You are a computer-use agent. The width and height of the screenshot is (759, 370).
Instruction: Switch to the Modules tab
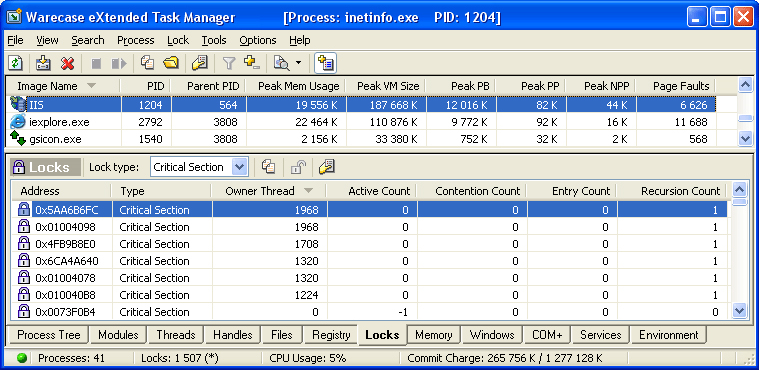pyautogui.click(x=118, y=335)
